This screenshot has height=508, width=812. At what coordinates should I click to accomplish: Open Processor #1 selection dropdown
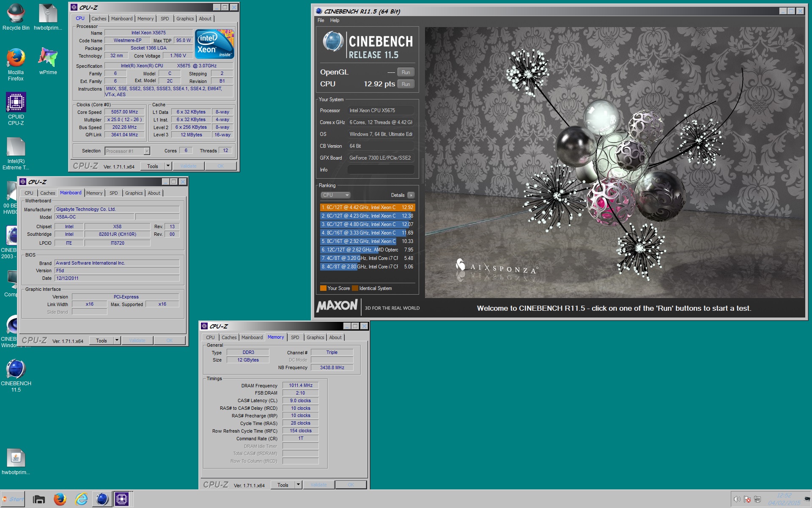coord(127,151)
